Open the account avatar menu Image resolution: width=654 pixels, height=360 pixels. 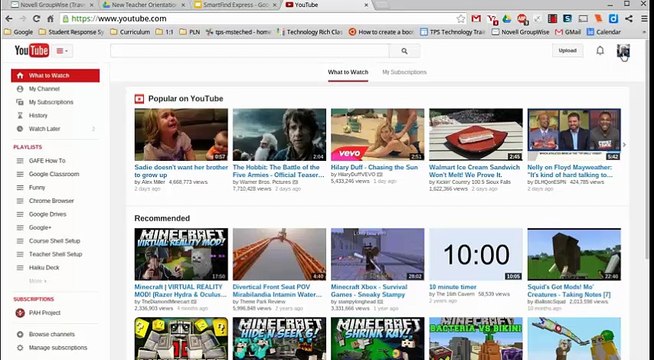click(623, 51)
